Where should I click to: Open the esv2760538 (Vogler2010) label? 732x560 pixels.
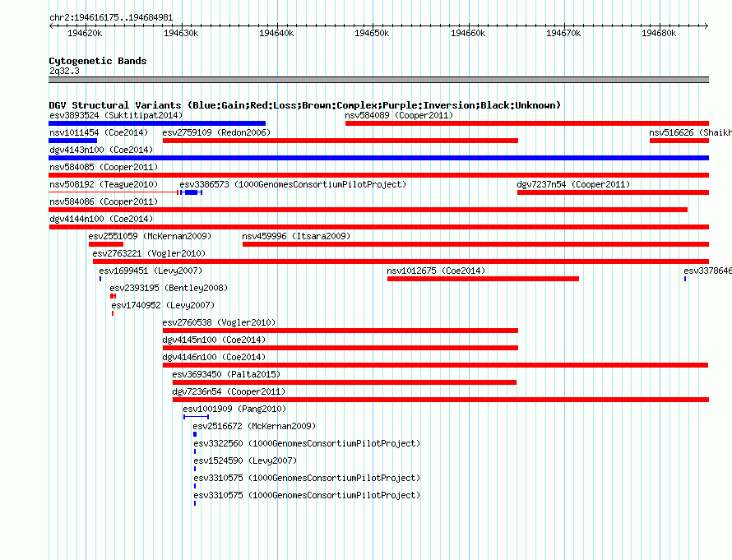click(219, 322)
